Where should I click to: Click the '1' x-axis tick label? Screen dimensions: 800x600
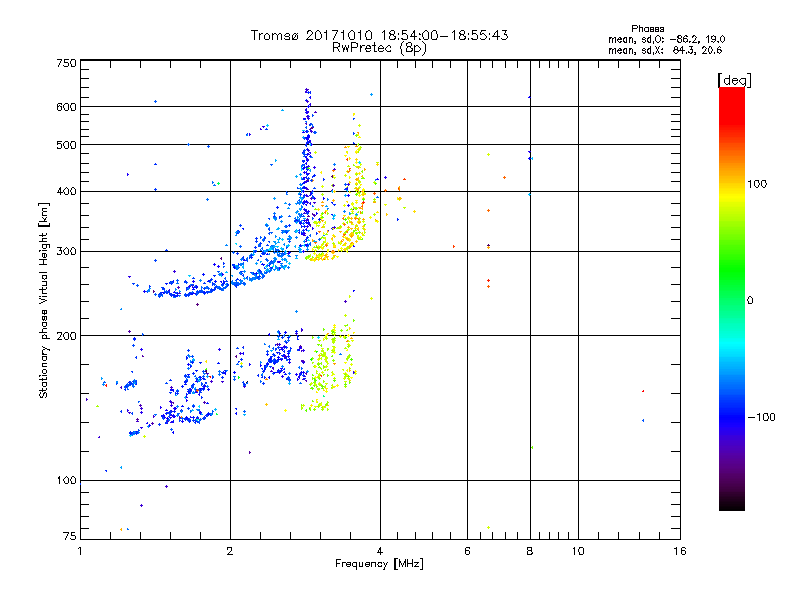(x=80, y=551)
